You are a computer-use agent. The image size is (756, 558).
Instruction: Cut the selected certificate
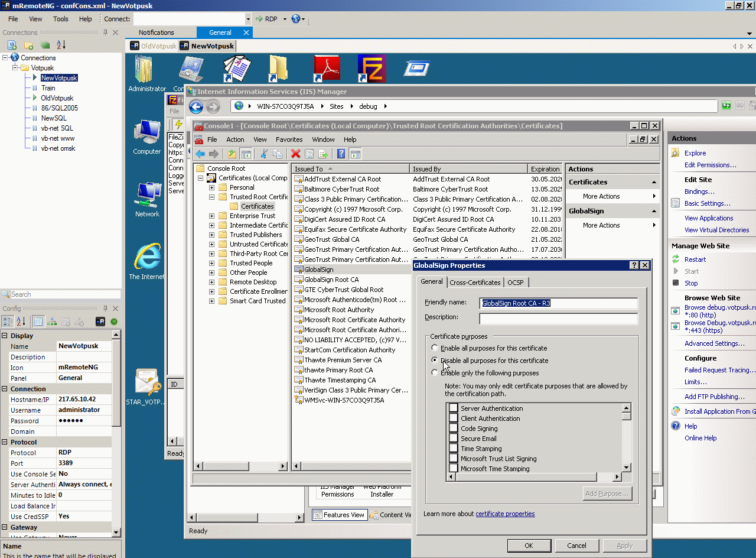[264, 154]
